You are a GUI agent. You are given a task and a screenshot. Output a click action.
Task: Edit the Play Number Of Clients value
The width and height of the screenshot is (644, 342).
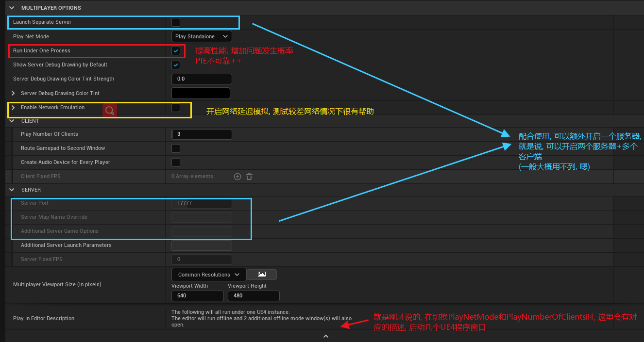click(x=202, y=134)
